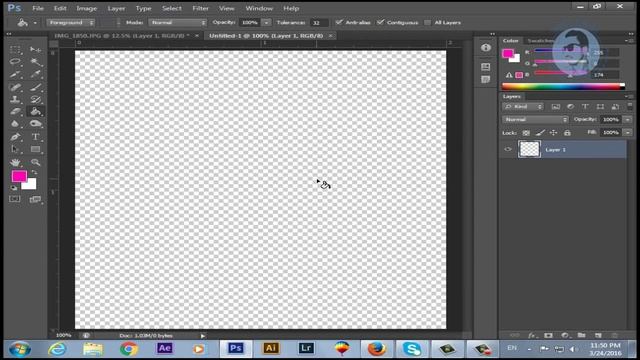Open the Info panel icon
This screenshot has height=360, width=640.
click(x=485, y=48)
